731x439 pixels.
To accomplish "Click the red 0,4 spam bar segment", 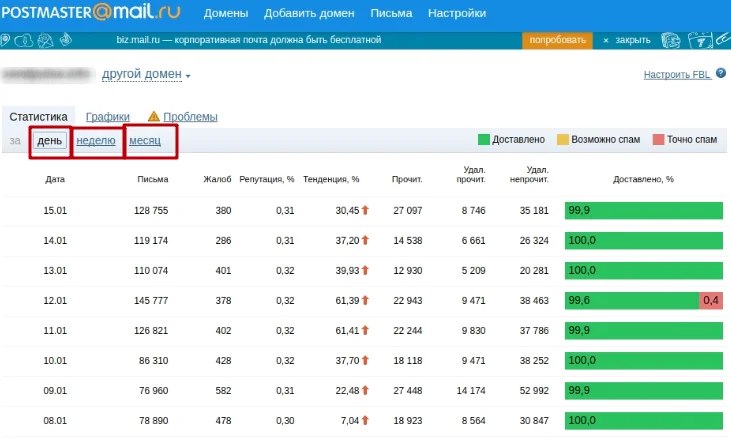I will pos(711,300).
